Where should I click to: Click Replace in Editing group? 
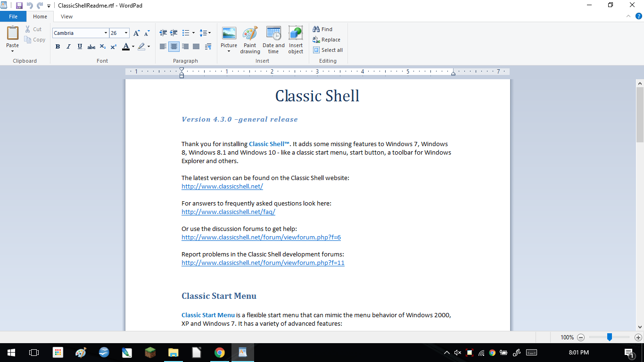tap(327, 40)
